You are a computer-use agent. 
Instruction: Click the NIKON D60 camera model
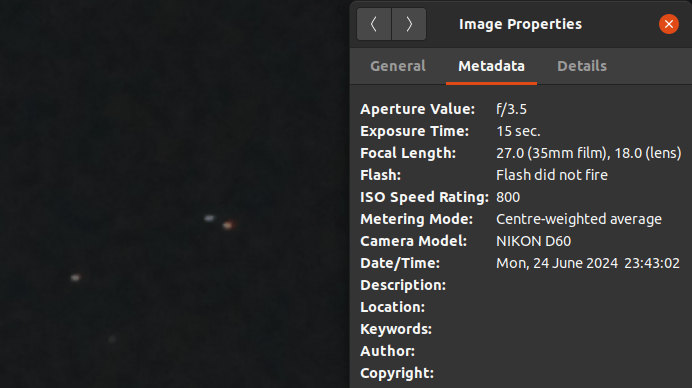[533, 241]
